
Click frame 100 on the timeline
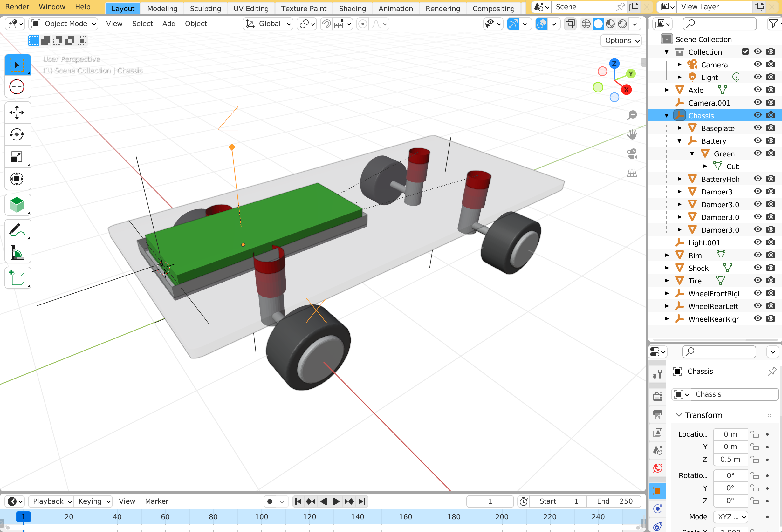click(x=261, y=517)
